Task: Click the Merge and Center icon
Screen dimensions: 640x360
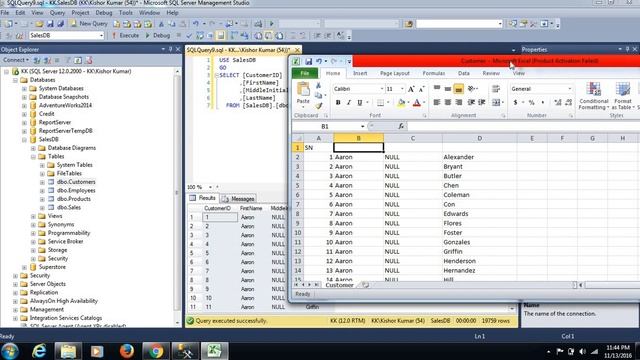Action: click(x=496, y=102)
